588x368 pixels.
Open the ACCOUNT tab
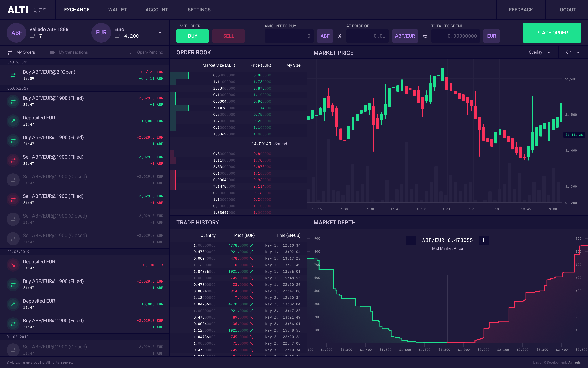(157, 10)
